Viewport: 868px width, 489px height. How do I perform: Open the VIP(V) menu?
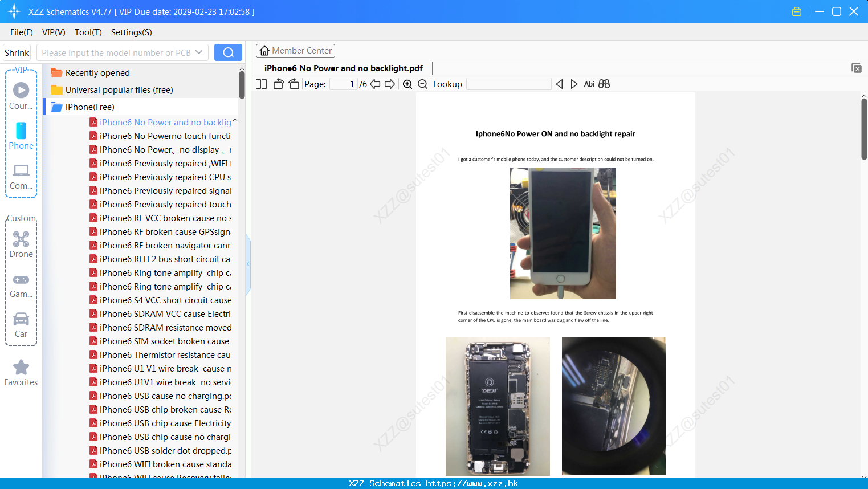coord(54,32)
